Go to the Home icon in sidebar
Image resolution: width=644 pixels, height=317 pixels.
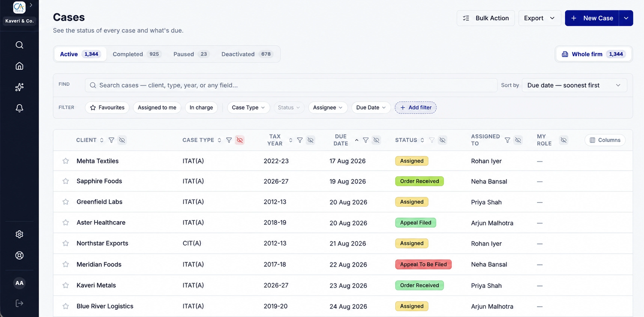pyautogui.click(x=19, y=66)
